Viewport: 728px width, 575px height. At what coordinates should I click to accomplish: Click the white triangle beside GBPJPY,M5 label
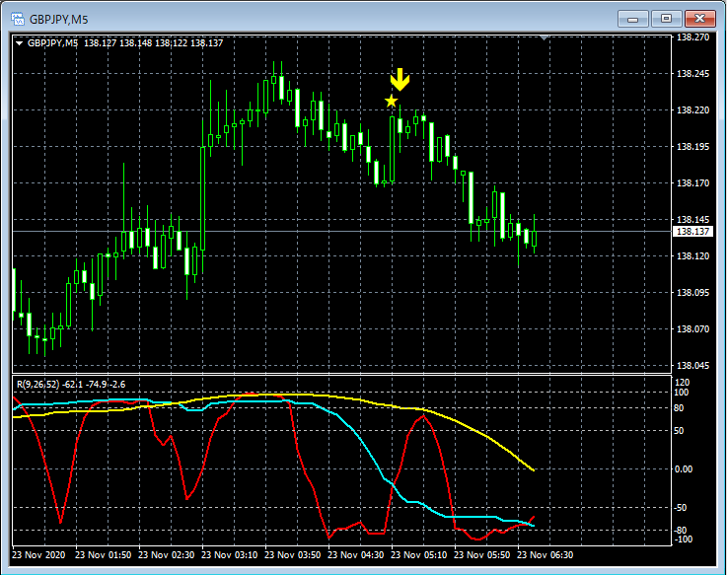click(19, 42)
